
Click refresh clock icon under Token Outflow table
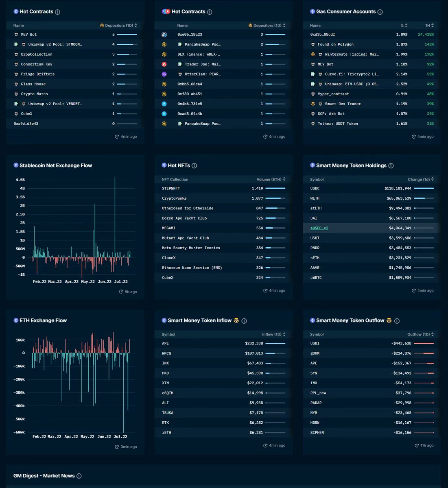pos(417,446)
